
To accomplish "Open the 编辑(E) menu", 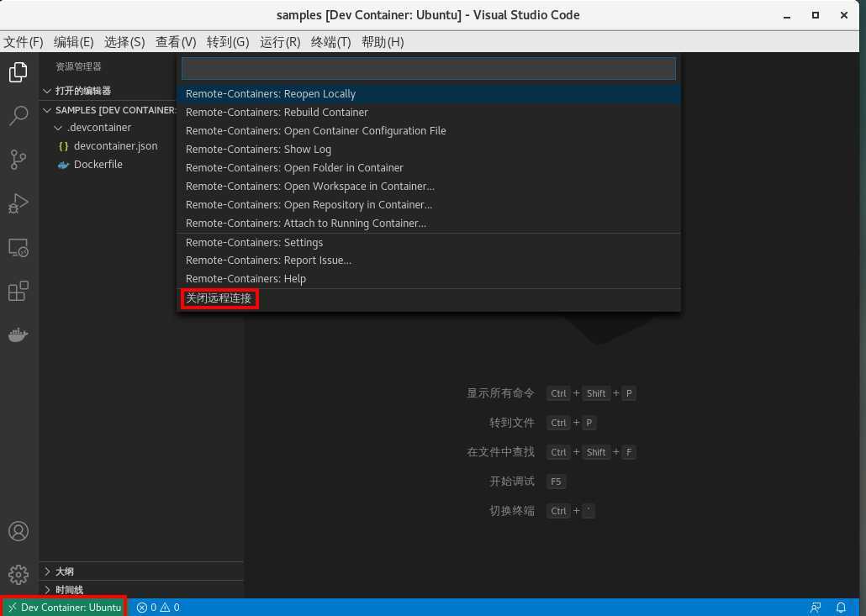I will (x=73, y=42).
